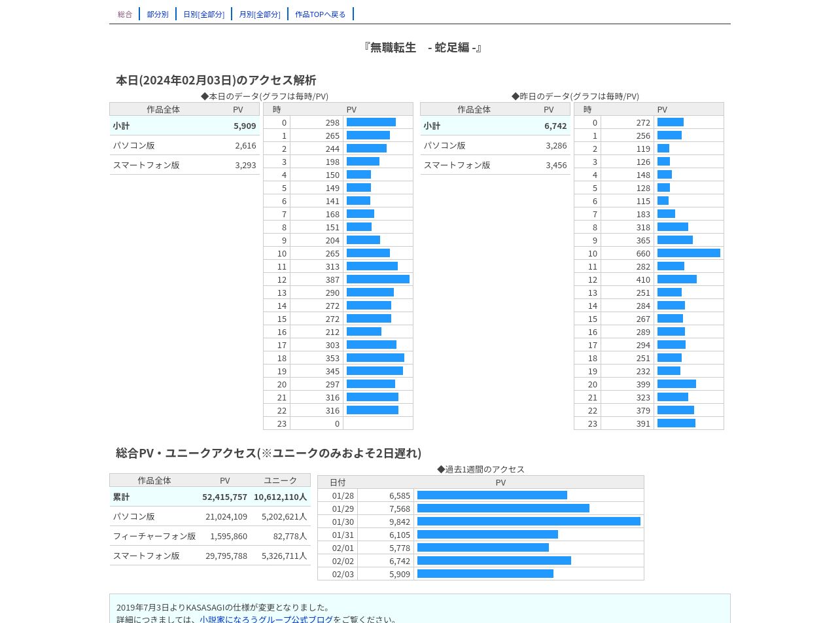Click the title 『無職転生 - 蛇足編 -』
The height and width of the screenshot is (623, 840).
(422, 47)
